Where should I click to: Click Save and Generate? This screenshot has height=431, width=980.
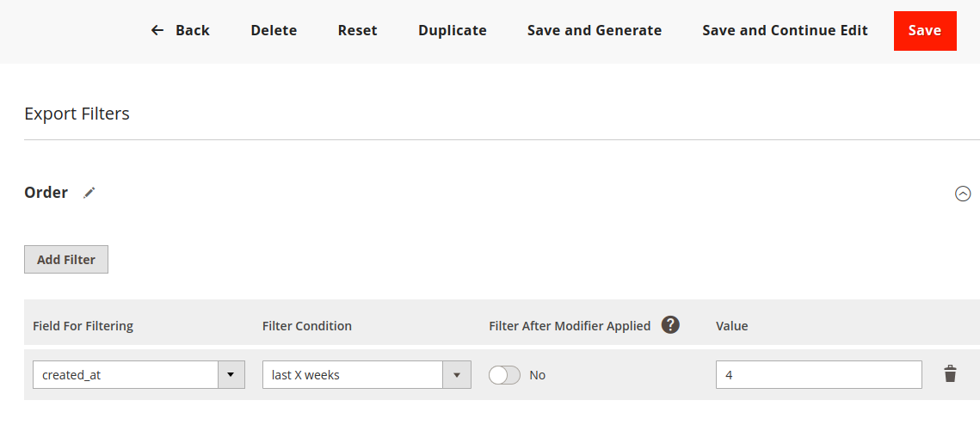595,31
